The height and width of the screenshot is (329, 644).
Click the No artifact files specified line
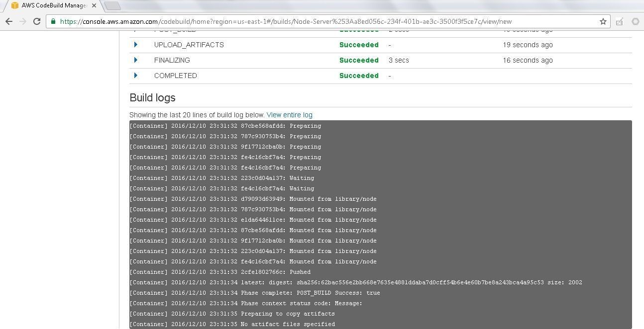232,324
